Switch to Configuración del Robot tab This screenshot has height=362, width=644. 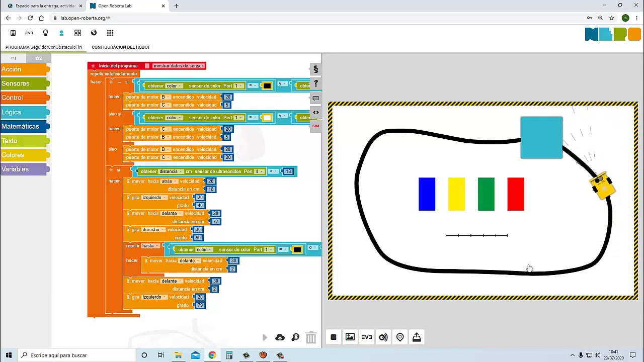coord(120,47)
